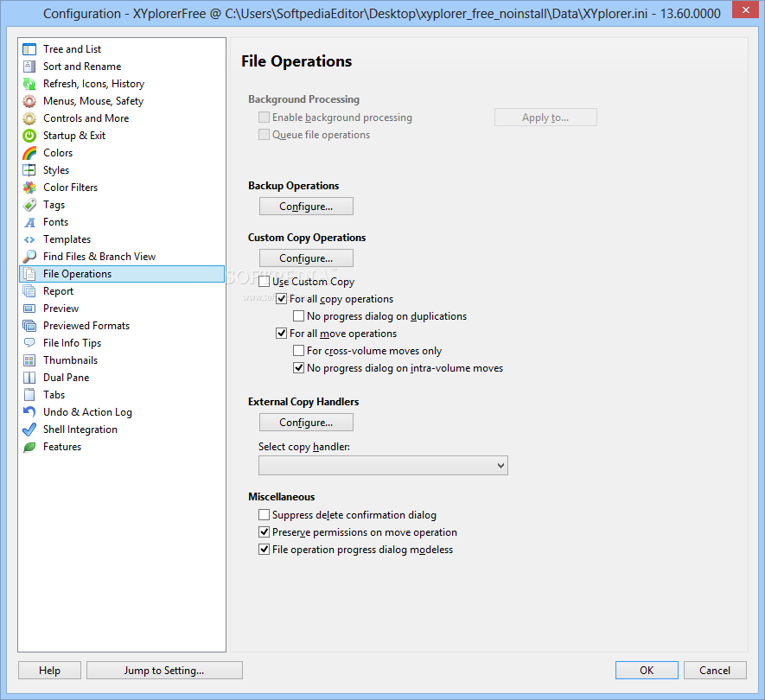
Task: Uncheck File operation progress dialog modeless
Action: tap(264, 550)
